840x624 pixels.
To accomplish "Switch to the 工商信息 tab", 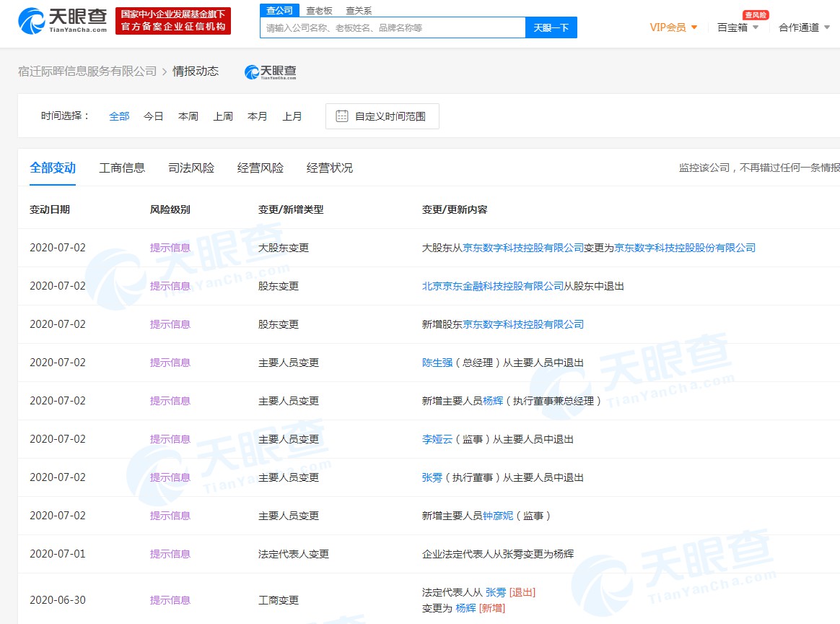I will pyautogui.click(x=122, y=168).
